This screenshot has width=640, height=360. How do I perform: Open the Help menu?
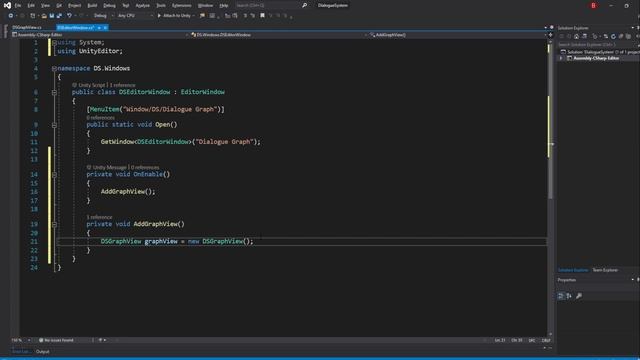(x=224, y=6)
